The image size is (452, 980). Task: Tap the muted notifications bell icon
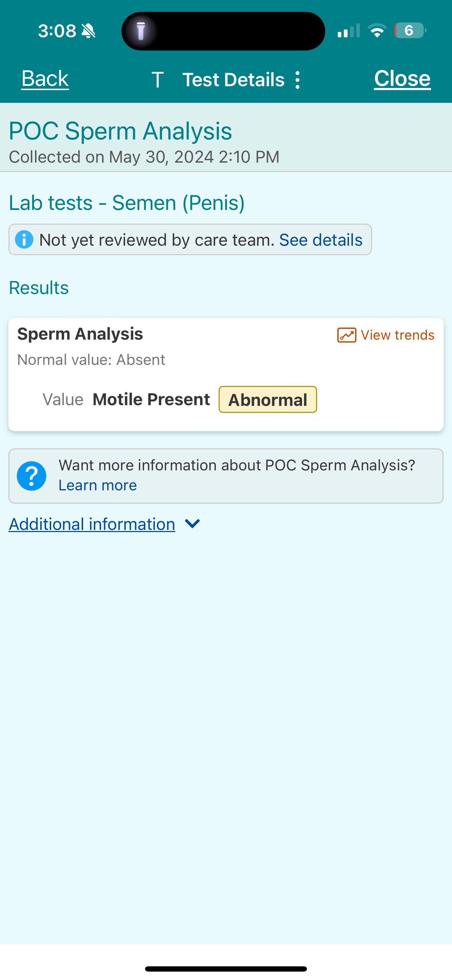point(88,30)
